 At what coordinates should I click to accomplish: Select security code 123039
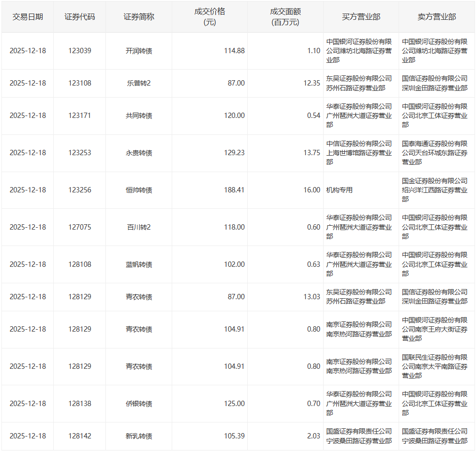pos(79,51)
